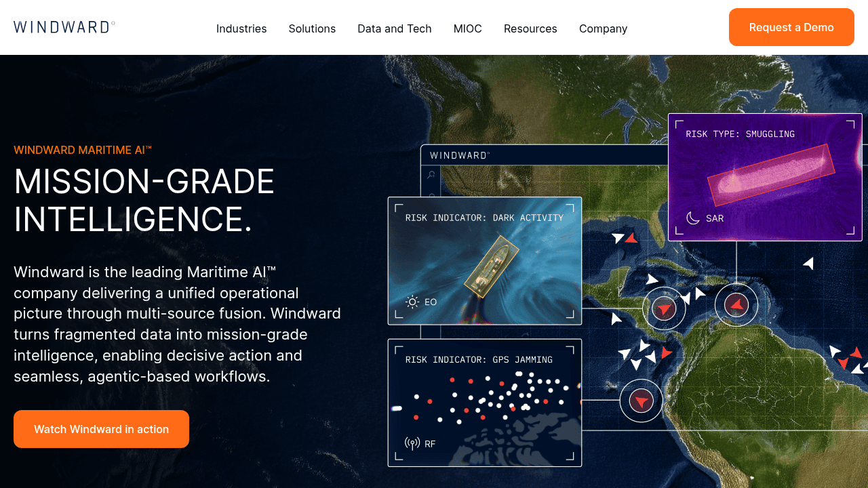Open the Data and Tech menu
868x488 pixels.
click(x=395, y=28)
